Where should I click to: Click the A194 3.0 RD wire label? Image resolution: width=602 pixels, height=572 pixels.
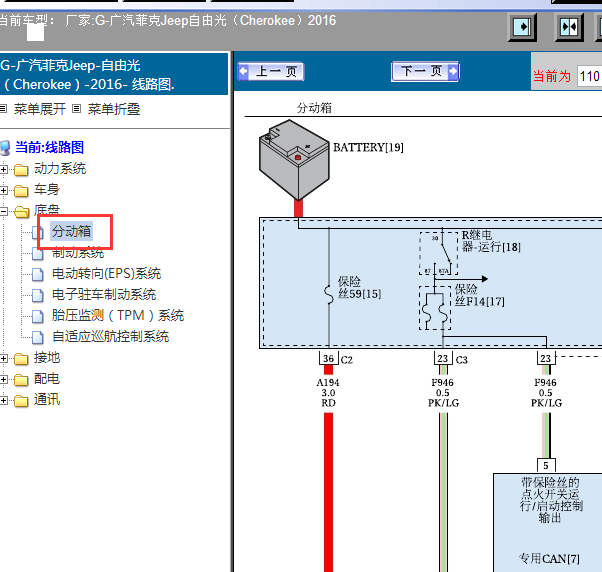tap(328, 393)
